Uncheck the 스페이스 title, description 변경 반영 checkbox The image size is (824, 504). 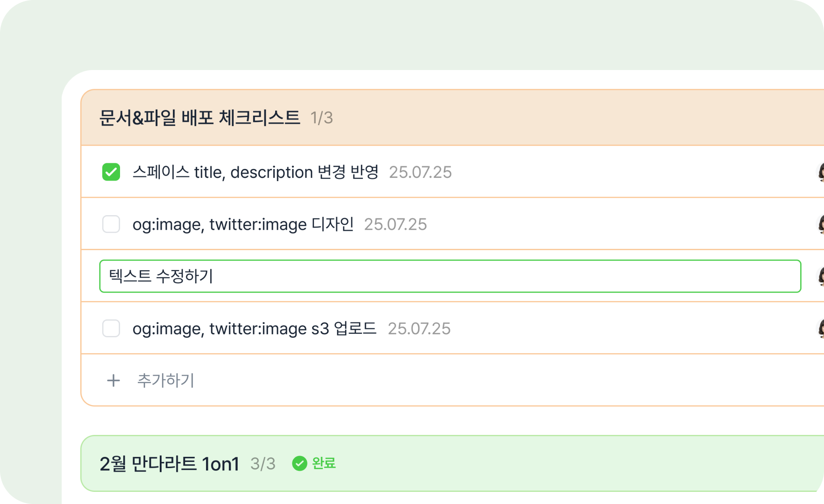pos(111,172)
